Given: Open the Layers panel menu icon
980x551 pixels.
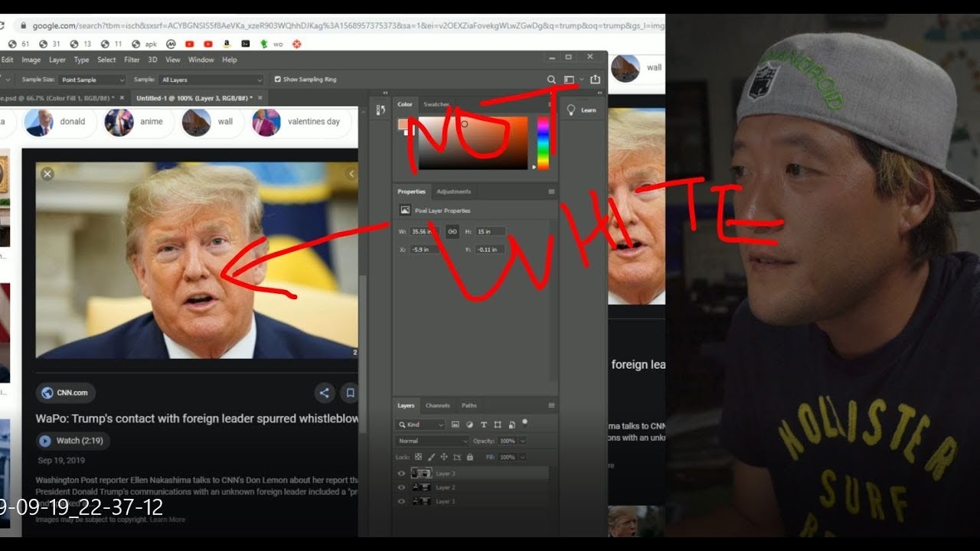Looking at the screenshot, I should [x=551, y=406].
